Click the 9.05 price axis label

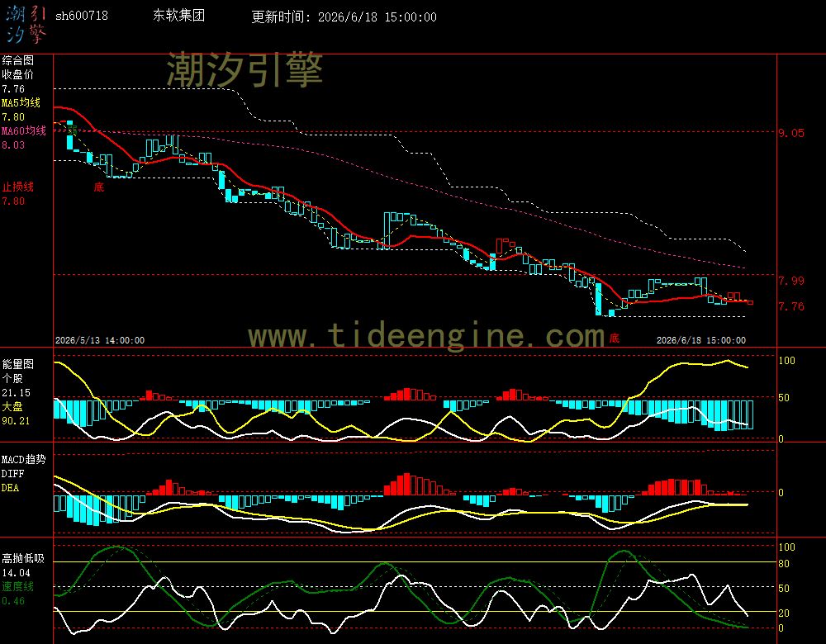click(x=791, y=133)
